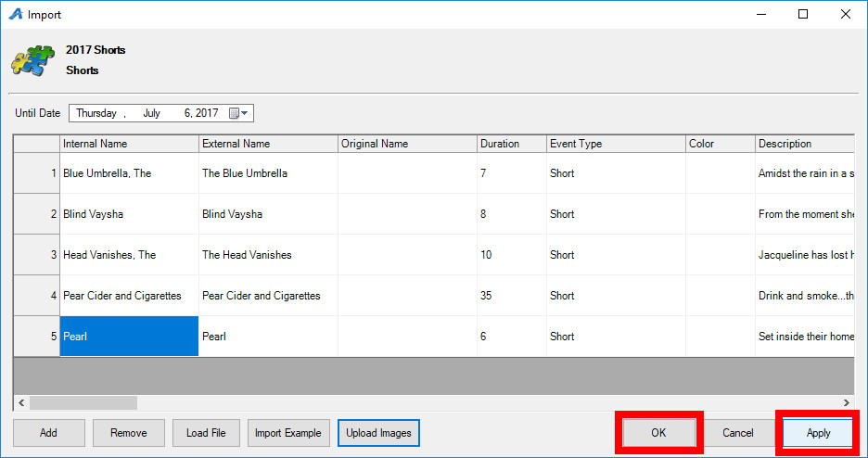Image resolution: width=868 pixels, height=458 pixels.
Task: Select the 'Pearl' external name cell
Action: pos(268,337)
